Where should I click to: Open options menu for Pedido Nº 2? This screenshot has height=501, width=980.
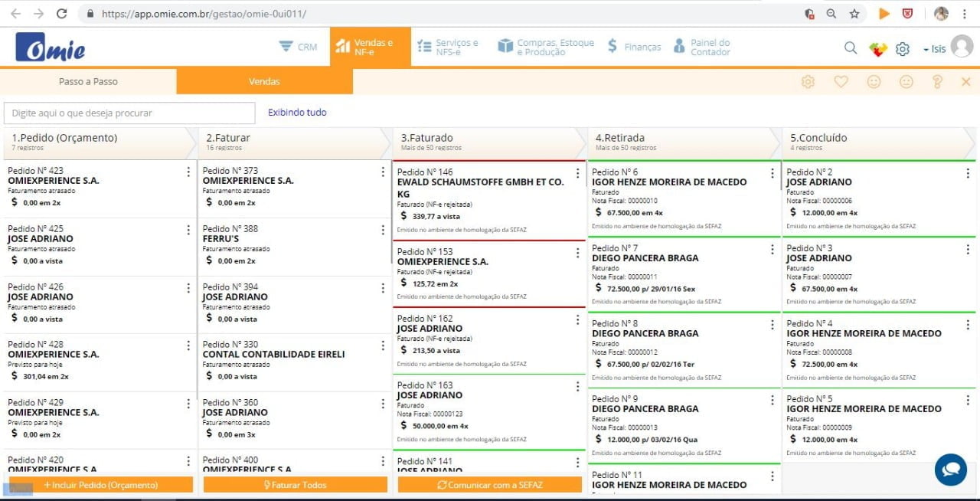[968, 173]
